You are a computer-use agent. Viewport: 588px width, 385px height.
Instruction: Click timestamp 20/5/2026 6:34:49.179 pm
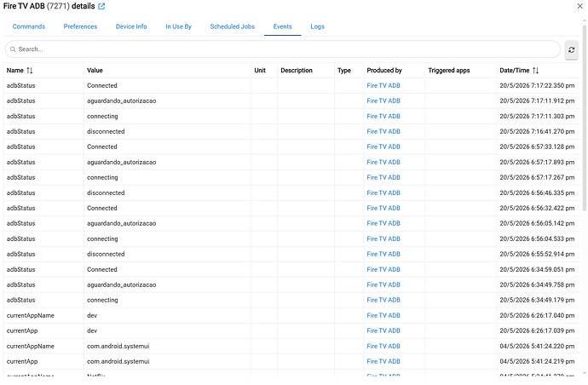[x=537, y=300]
